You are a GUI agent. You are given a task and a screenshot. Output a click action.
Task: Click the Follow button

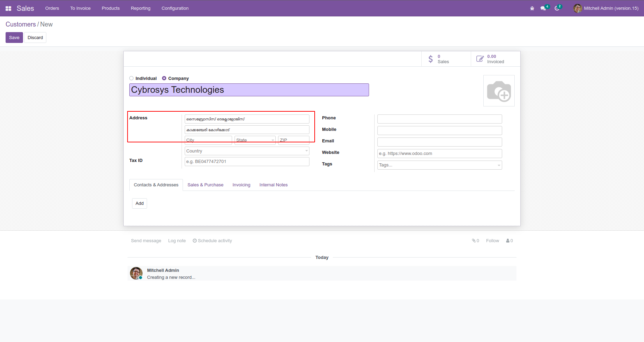pyautogui.click(x=492, y=241)
